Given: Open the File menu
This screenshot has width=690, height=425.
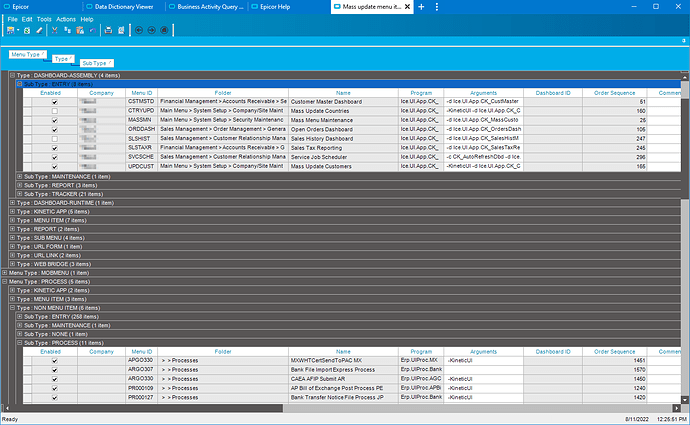Looking at the screenshot, I should (12, 19).
